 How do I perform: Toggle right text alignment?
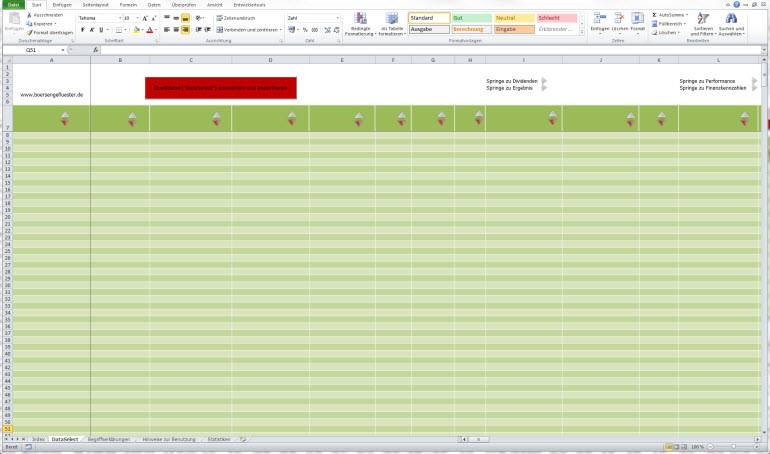pyautogui.click(x=185, y=30)
